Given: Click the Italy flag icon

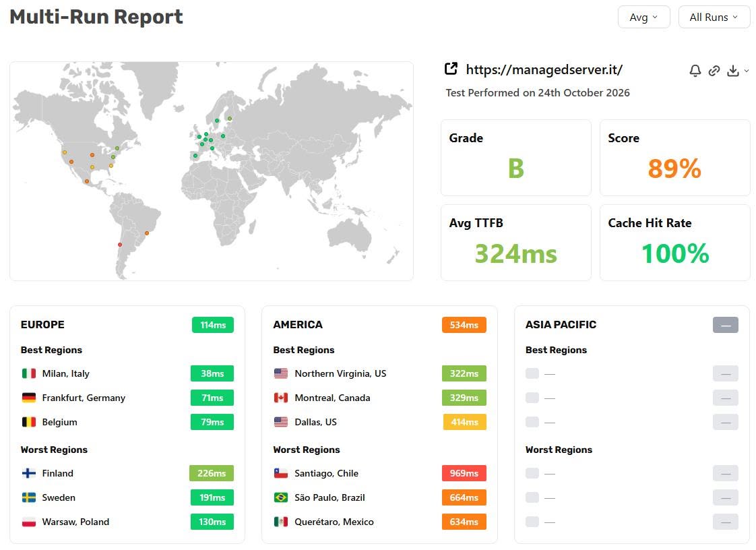Looking at the screenshot, I should 29,373.
